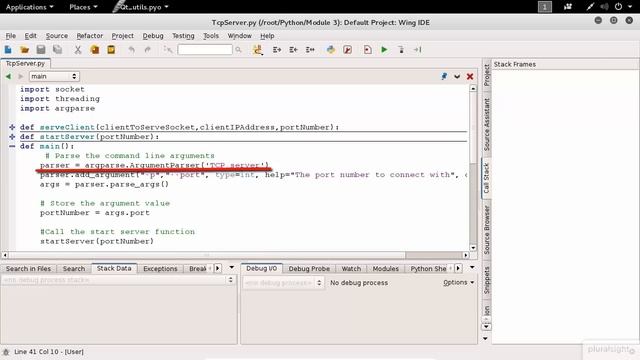This screenshot has width=640, height=360.
Task: Open the Source Assistant side tab
Action: [x=486, y=124]
